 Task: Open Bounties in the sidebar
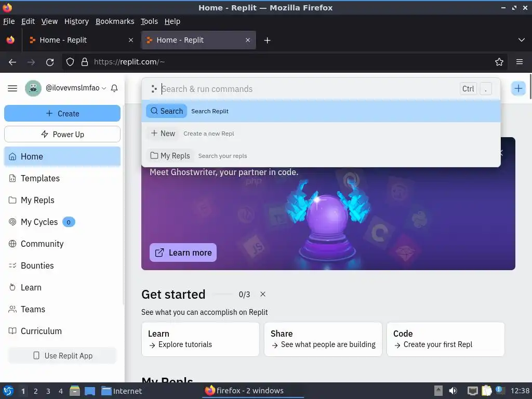(x=62, y=265)
